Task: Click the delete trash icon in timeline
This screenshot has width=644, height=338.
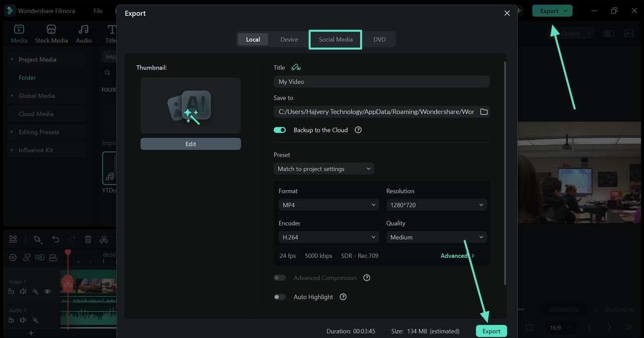Action: click(88, 239)
